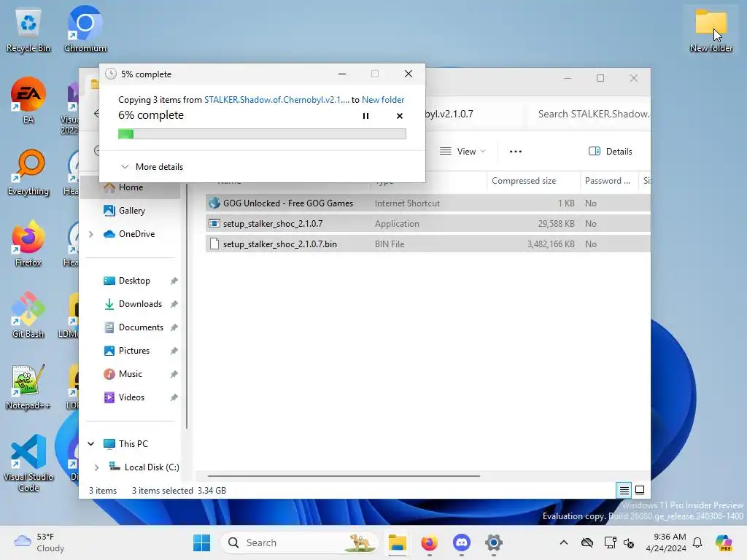Screen dimensions: 747x560
Task: Open the View dropdown in Explorer
Action: pos(462,152)
